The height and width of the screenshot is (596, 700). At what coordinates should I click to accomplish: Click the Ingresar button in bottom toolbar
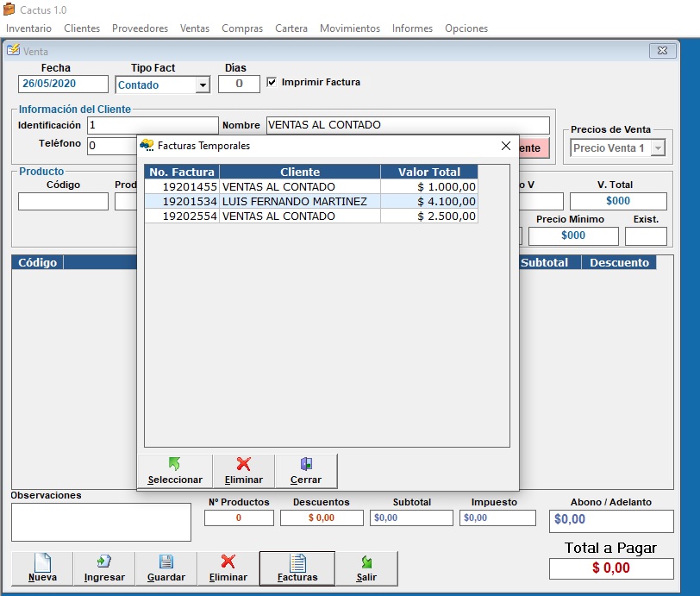pyautogui.click(x=104, y=568)
